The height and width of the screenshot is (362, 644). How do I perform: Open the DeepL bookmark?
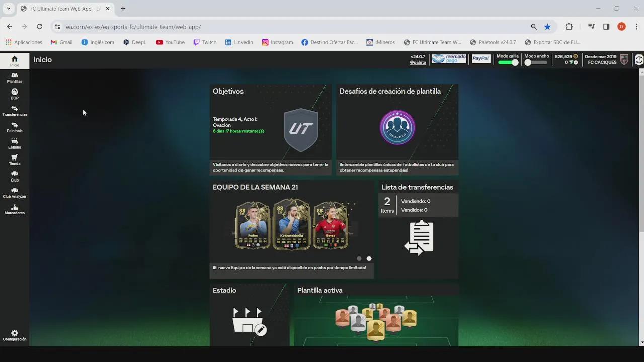click(x=134, y=42)
